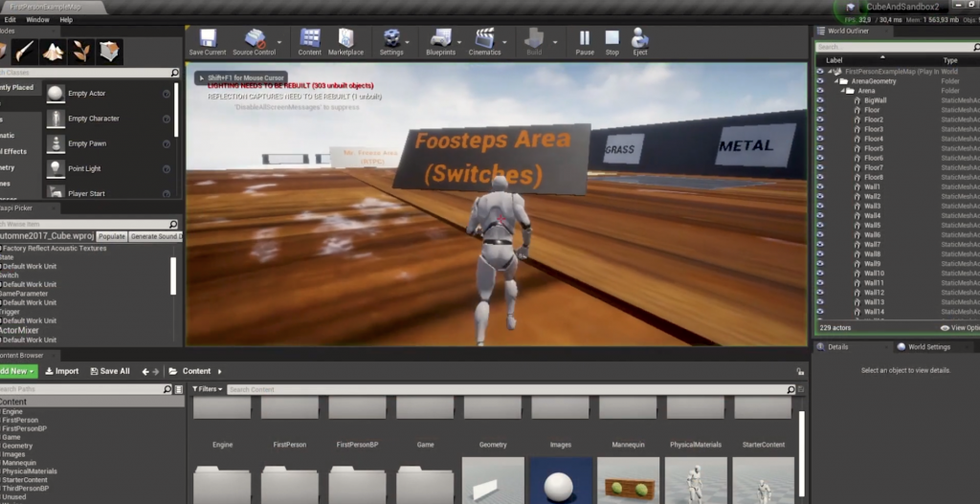Toggle visibility of ArenaGeometry folder
The width and height of the screenshot is (980, 504).
click(x=820, y=81)
